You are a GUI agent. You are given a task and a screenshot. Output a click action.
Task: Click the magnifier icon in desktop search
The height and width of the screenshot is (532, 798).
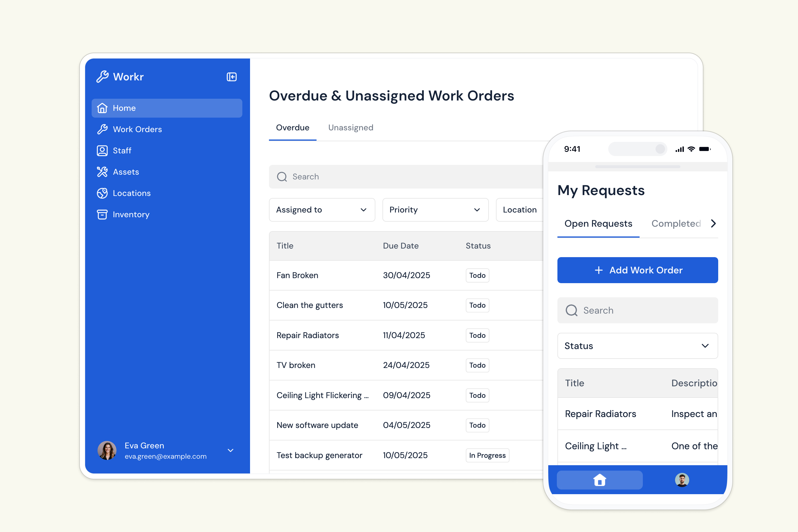[282, 177]
